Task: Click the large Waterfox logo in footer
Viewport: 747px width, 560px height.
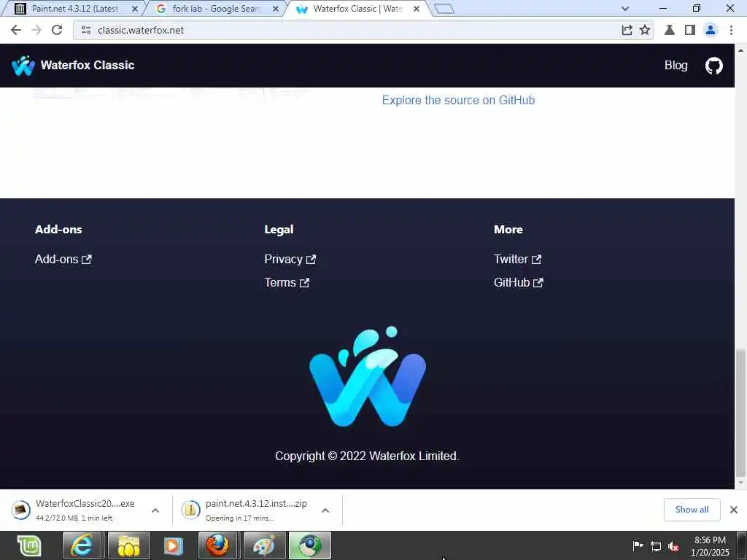Action: (x=368, y=376)
